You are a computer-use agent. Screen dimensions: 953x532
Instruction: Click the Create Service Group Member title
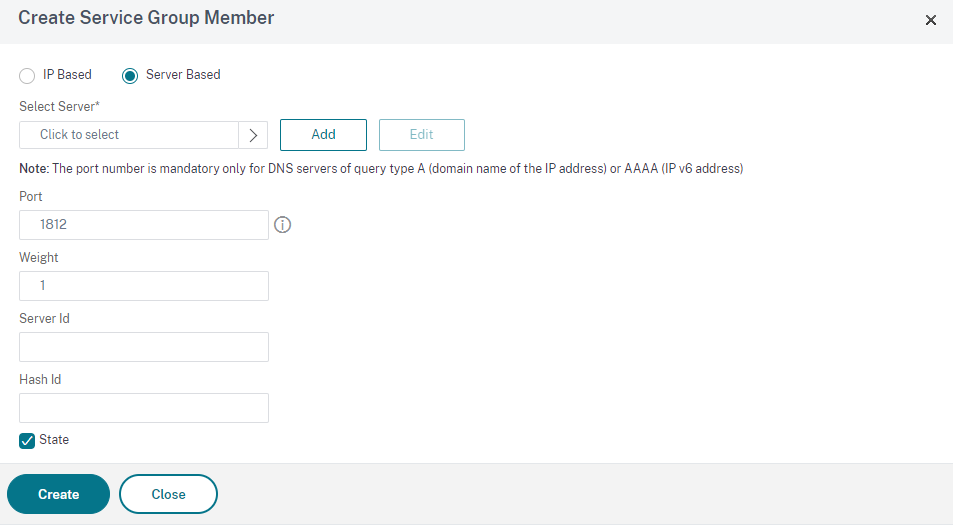pyautogui.click(x=146, y=18)
